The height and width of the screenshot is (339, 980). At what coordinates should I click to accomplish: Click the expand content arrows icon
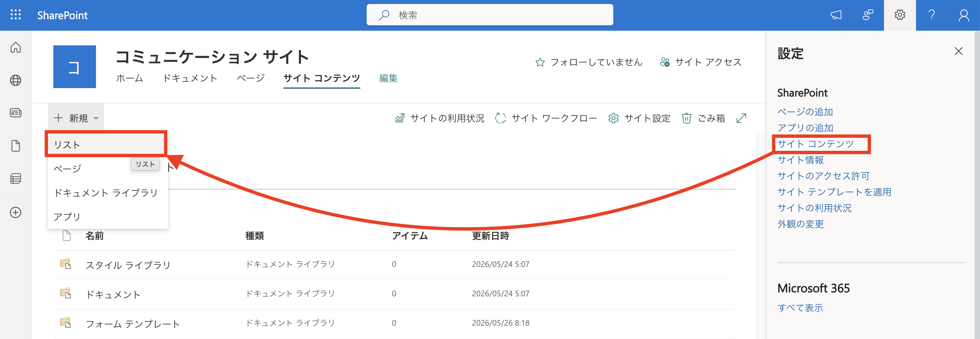[x=741, y=118]
